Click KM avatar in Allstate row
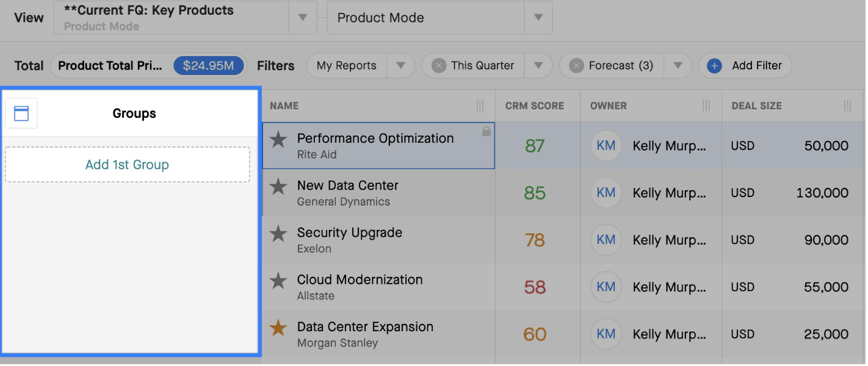This screenshot has height=366, width=868. click(606, 287)
